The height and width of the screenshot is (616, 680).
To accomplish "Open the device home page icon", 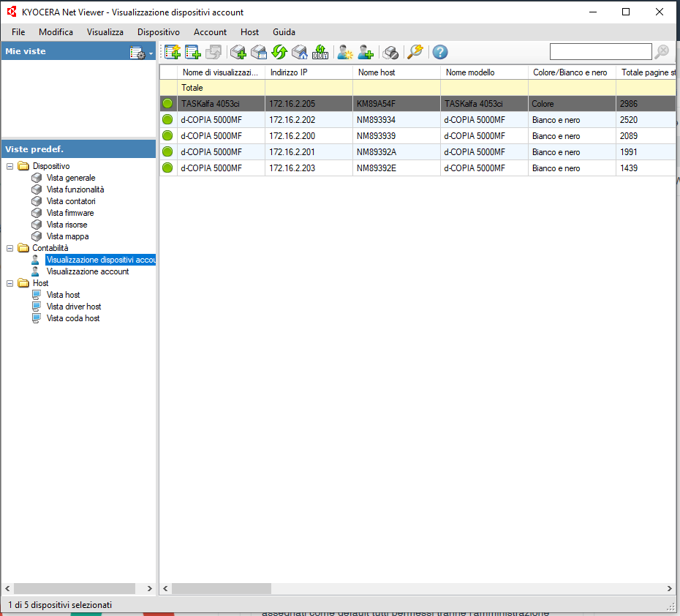I will pos(300,52).
